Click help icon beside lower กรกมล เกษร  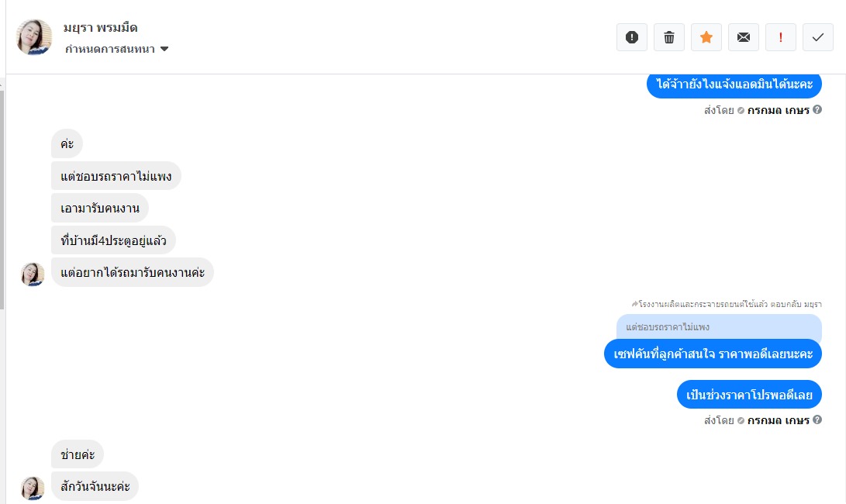click(x=817, y=419)
